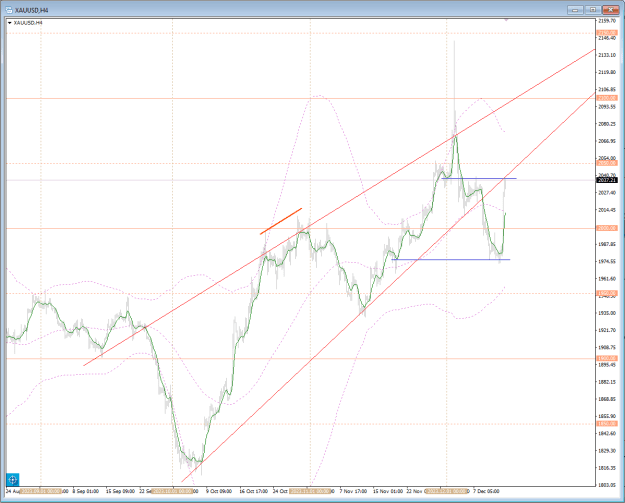The image size is (625, 503).
Task: Click the 7 Nov 17:00 time axis label
Action: 353,491
